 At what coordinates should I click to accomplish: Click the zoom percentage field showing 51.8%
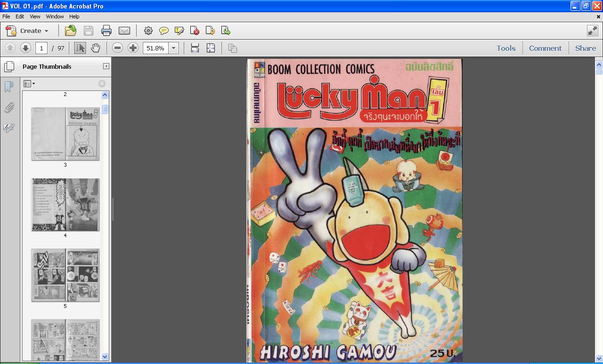click(x=156, y=48)
